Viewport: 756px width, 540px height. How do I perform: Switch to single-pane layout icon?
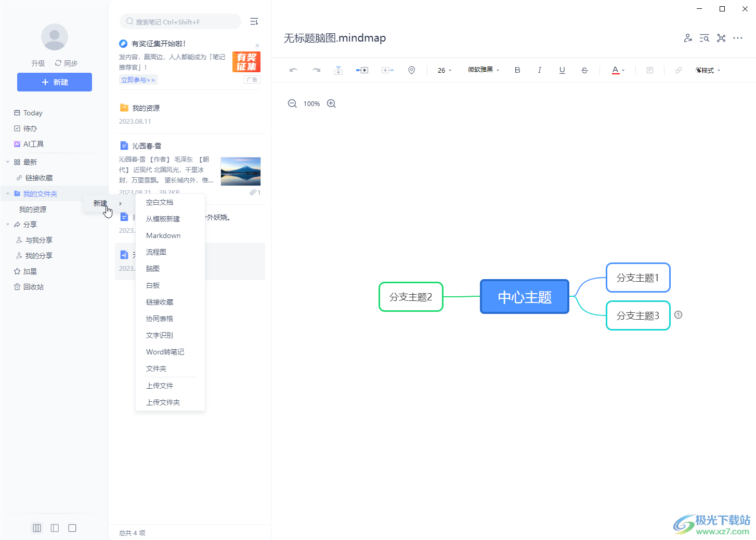pos(72,528)
